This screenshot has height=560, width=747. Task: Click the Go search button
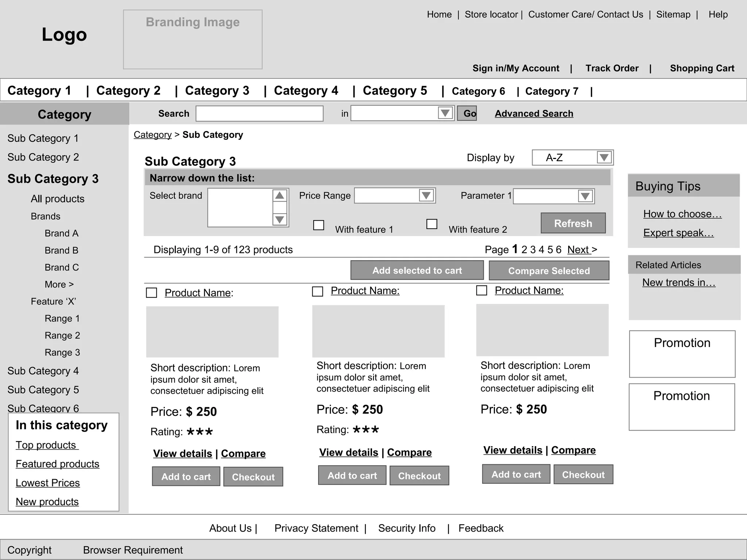pos(467,113)
